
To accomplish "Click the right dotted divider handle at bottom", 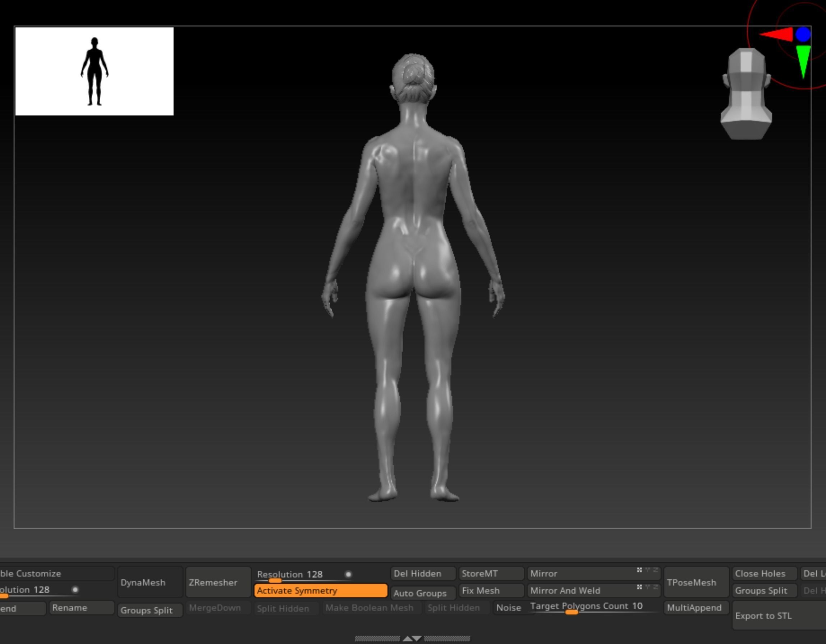I will coord(447,639).
